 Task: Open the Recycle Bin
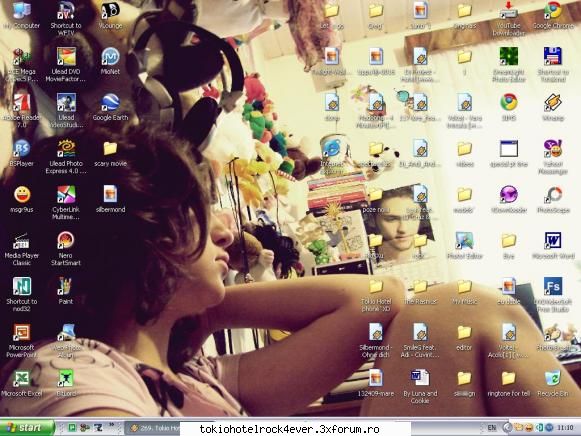(x=553, y=383)
